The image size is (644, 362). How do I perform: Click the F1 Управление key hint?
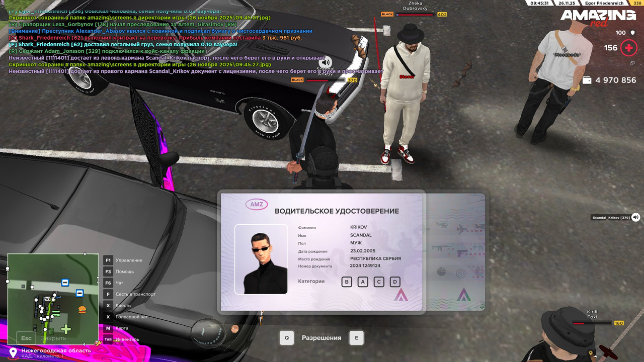point(123,260)
